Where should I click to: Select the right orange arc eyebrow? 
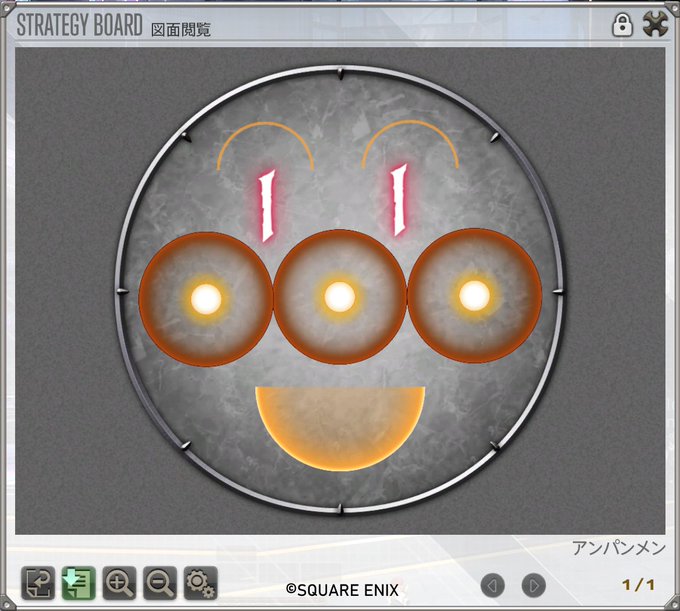pos(410,144)
